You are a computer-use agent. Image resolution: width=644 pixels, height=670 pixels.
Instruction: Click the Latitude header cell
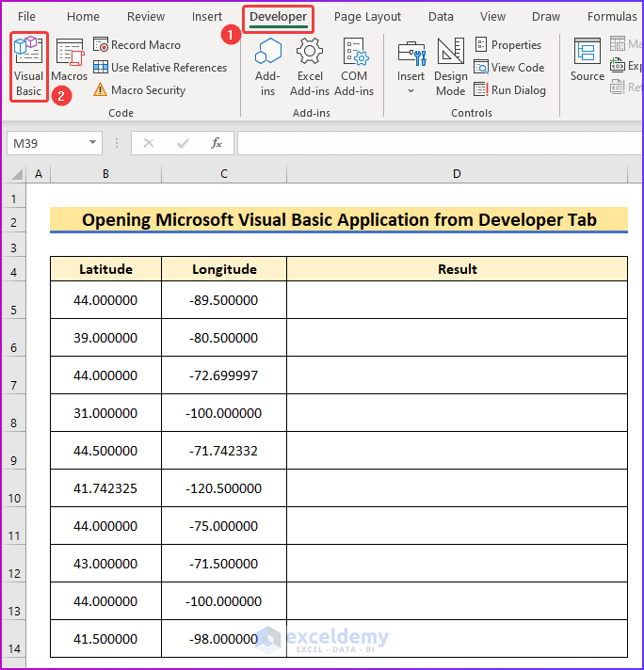105,269
